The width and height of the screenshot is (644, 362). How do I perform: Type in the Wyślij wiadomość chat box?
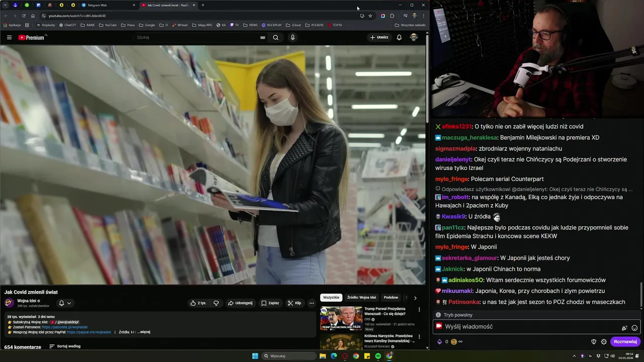point(536,327)
